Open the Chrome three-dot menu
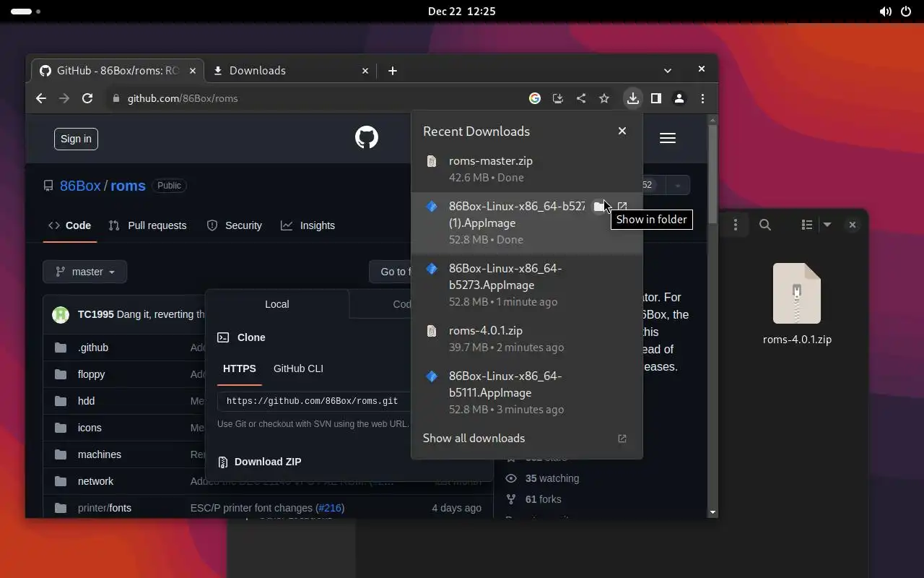The image size is (924, 578). pyautogui.click(x=702, y=98)
